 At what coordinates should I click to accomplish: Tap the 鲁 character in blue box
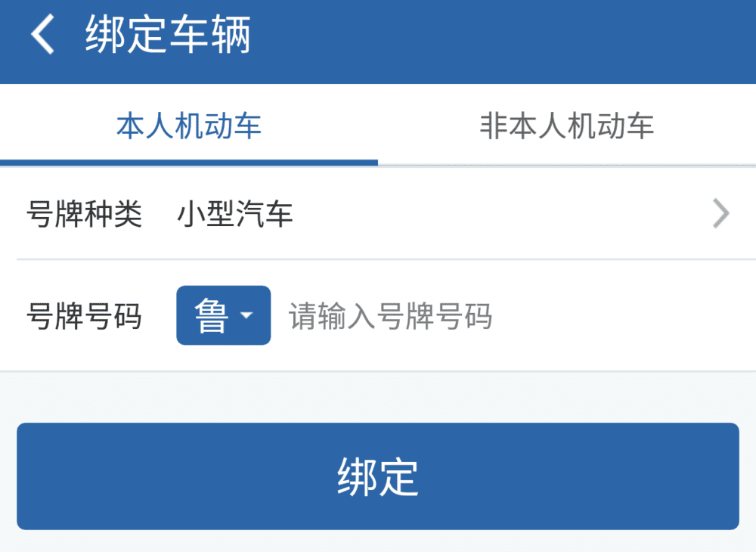click(x=211, y=315)
